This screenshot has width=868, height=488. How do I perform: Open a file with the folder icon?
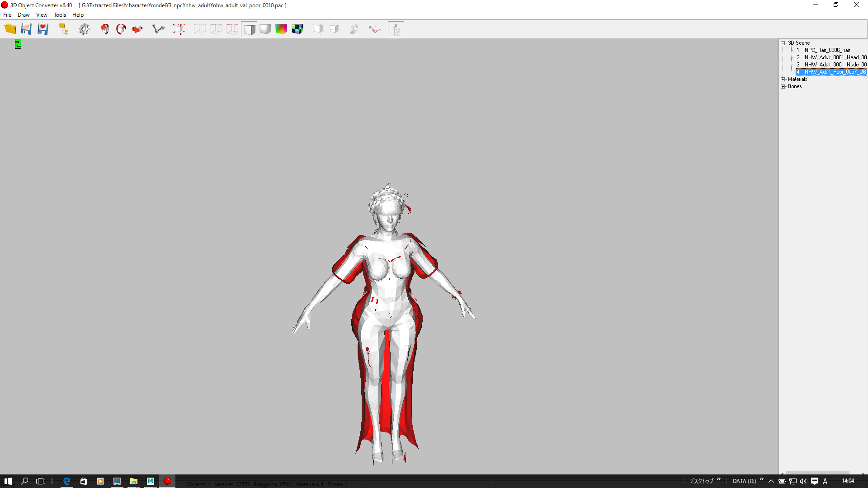(10, 29)
